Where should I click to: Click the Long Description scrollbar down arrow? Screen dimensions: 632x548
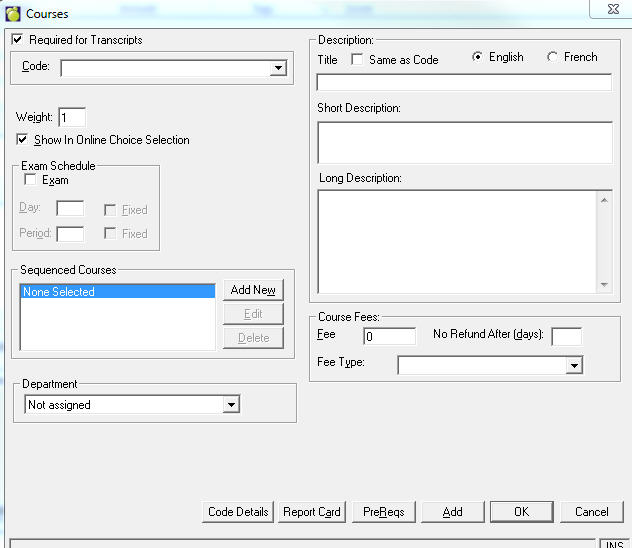(x=604, y=285)
